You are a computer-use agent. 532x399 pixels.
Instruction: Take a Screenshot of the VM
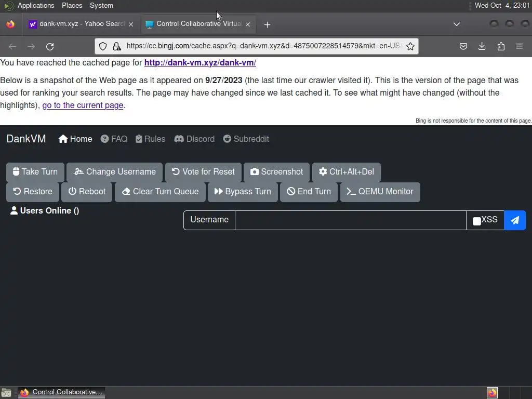[276, 171]
